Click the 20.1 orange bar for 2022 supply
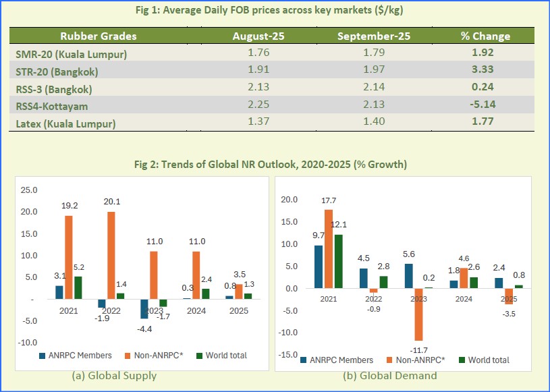This screenshot has height=392, width=550. 111,255
